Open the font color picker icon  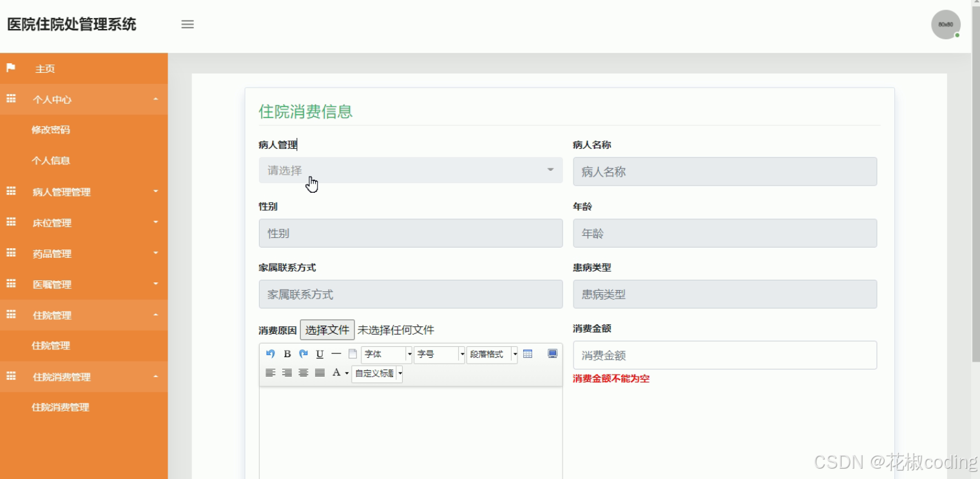tap(338, 373)
